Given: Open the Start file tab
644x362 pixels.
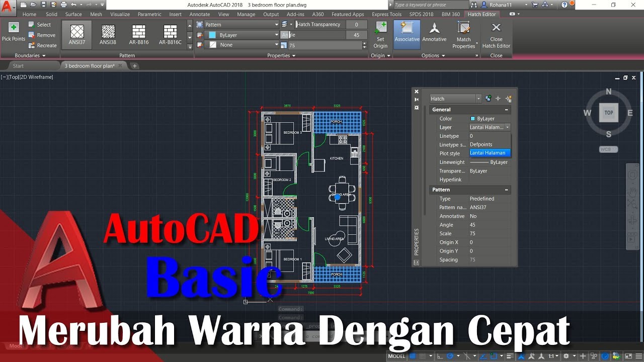Looking at the screenshot, I should (18, 66).
